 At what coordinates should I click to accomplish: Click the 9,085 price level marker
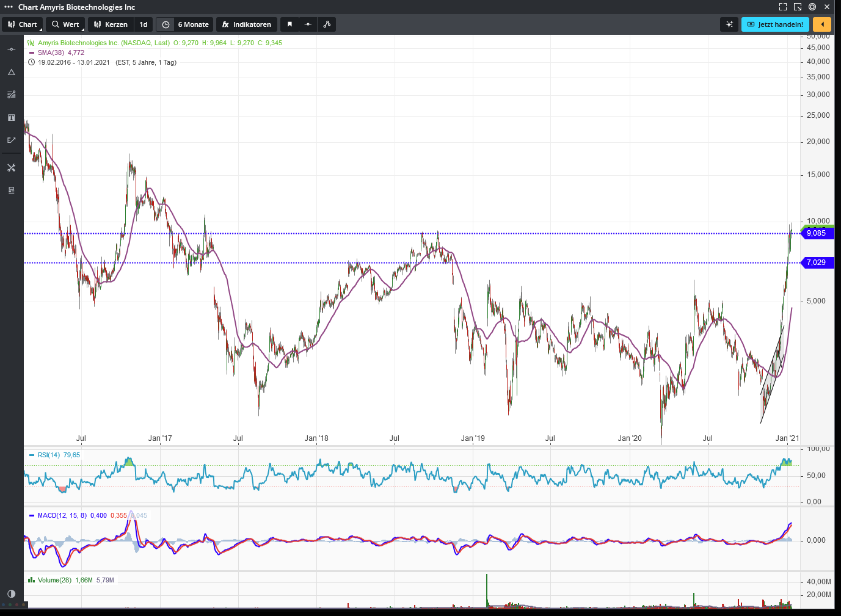pyautogui.click(x=816, y=233)
